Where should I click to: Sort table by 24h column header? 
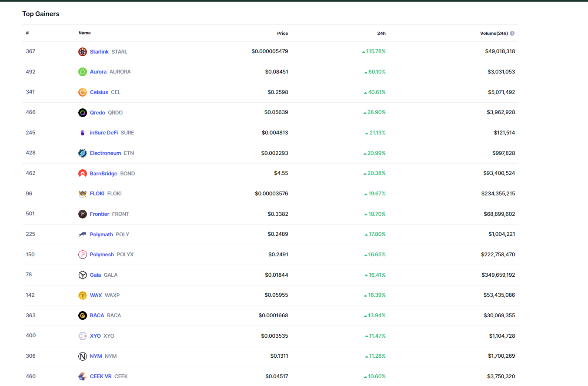click(x=381, y=34)
